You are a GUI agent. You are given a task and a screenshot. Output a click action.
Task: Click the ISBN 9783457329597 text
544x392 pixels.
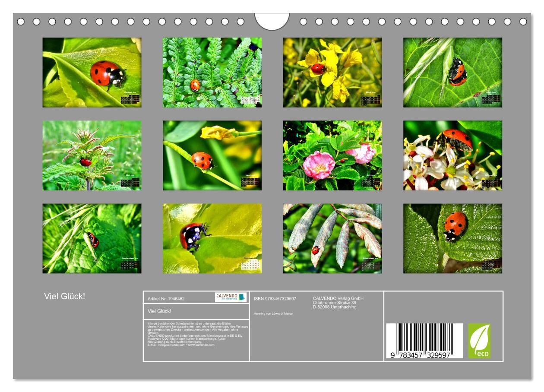coord(275,298)
